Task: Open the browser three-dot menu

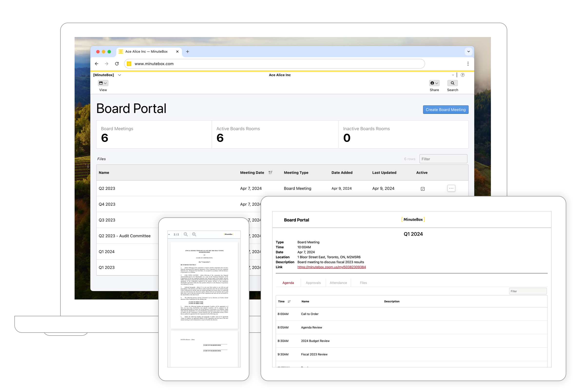Action: (468, 64)
